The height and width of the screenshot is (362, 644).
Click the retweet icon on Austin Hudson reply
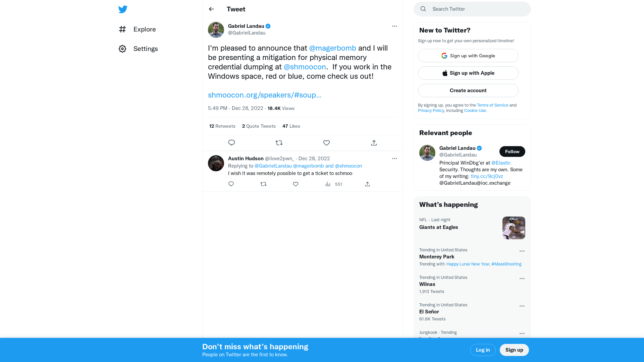(x=263, y=184)
